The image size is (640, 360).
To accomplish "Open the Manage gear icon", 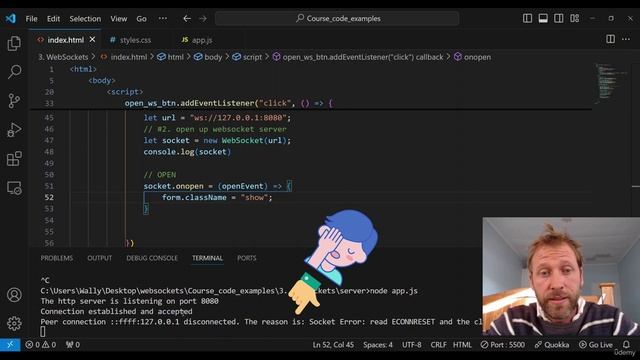I will [x=14, y=323].
